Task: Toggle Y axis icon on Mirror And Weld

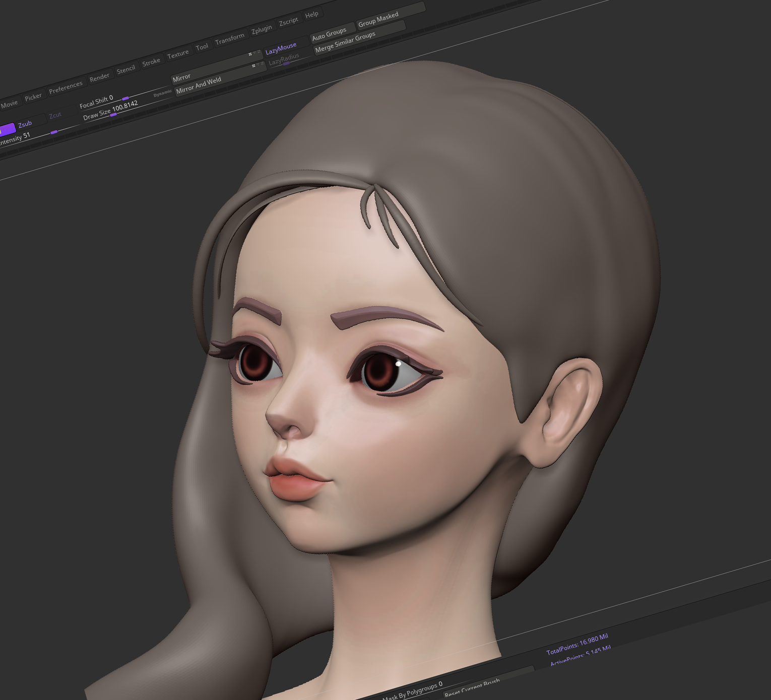Action: point(258,64)
